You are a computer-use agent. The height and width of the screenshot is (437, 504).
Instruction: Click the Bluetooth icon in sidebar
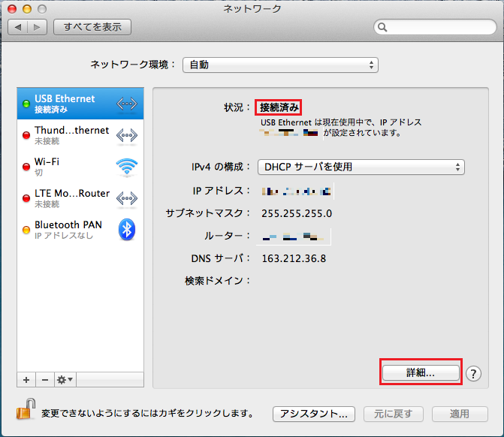[x=126, y=230]
